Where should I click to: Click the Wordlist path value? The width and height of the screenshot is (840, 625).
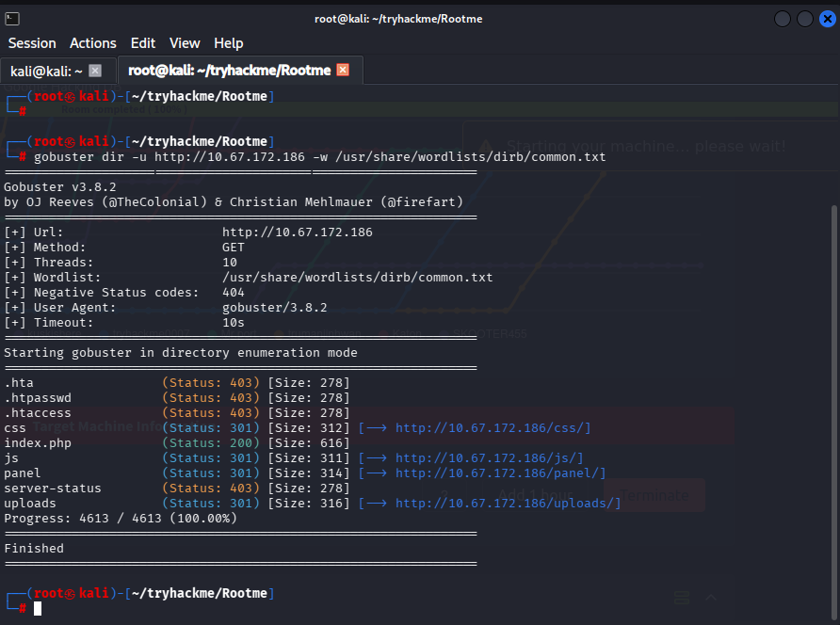point(357,277)
